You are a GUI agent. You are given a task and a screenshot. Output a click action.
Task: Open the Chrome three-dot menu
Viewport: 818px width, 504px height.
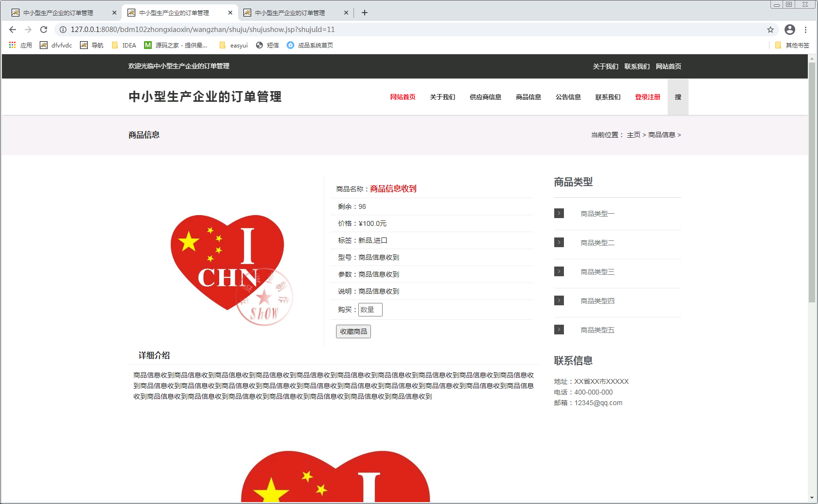[x=805, y=30]
